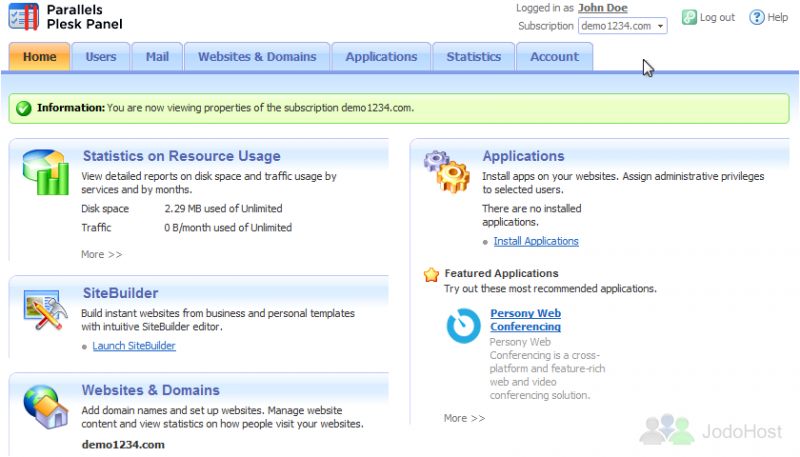Click More >> under Featured Applications
Viewport: 800px width, 457px height.
click(464, 418)
